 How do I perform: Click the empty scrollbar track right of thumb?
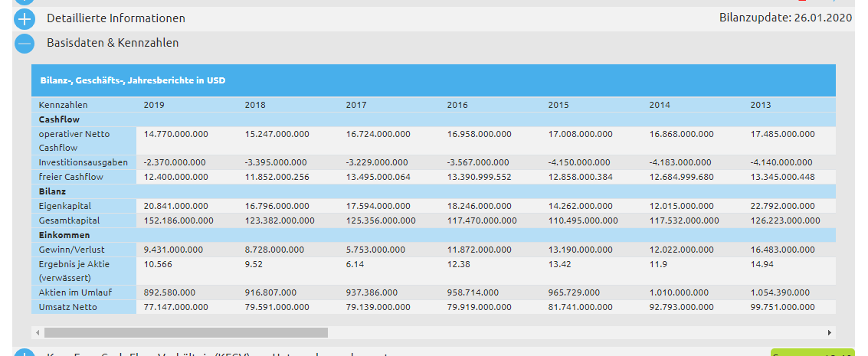[x=575, y=333]
